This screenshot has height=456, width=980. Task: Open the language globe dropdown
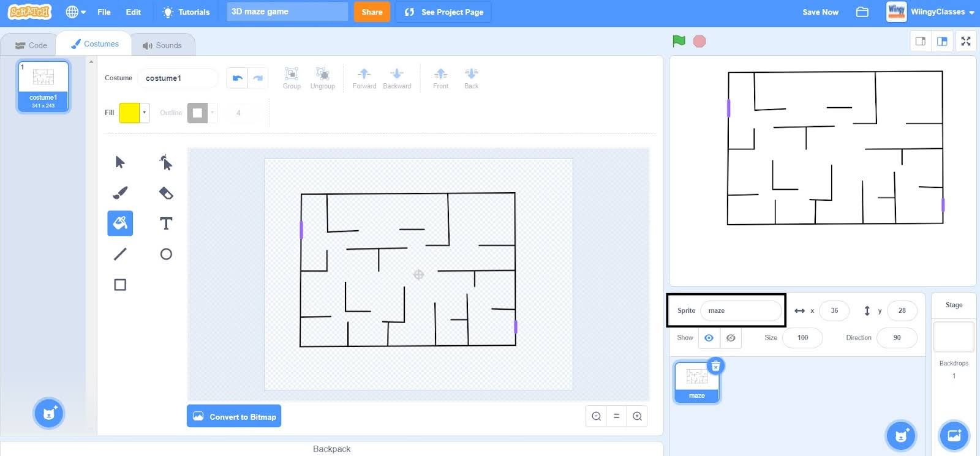(76, 12)
